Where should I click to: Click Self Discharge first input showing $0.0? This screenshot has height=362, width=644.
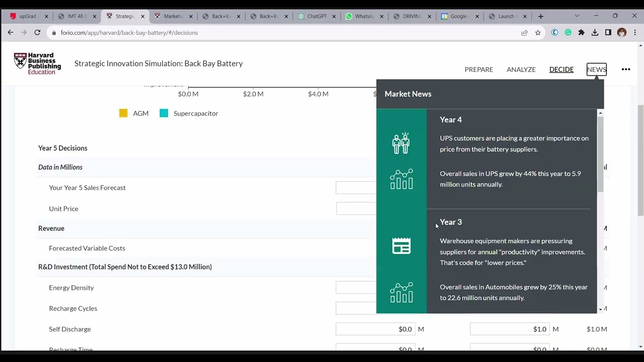pyautogui.click(x=375, y=329)
